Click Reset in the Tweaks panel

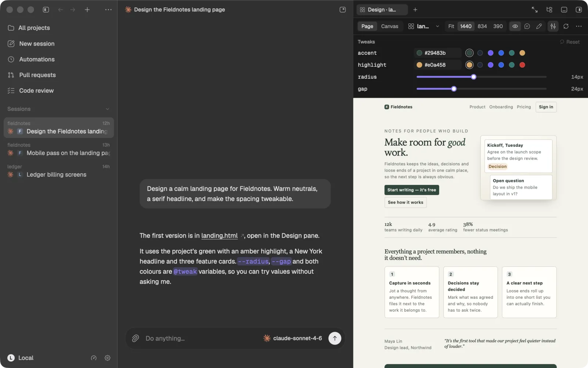tap(570, 42)
